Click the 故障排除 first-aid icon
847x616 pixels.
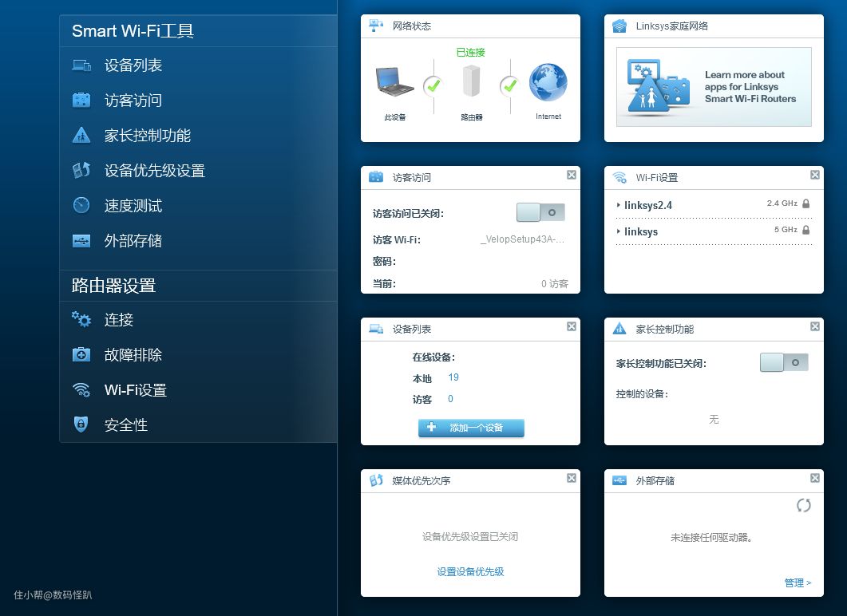81,355
